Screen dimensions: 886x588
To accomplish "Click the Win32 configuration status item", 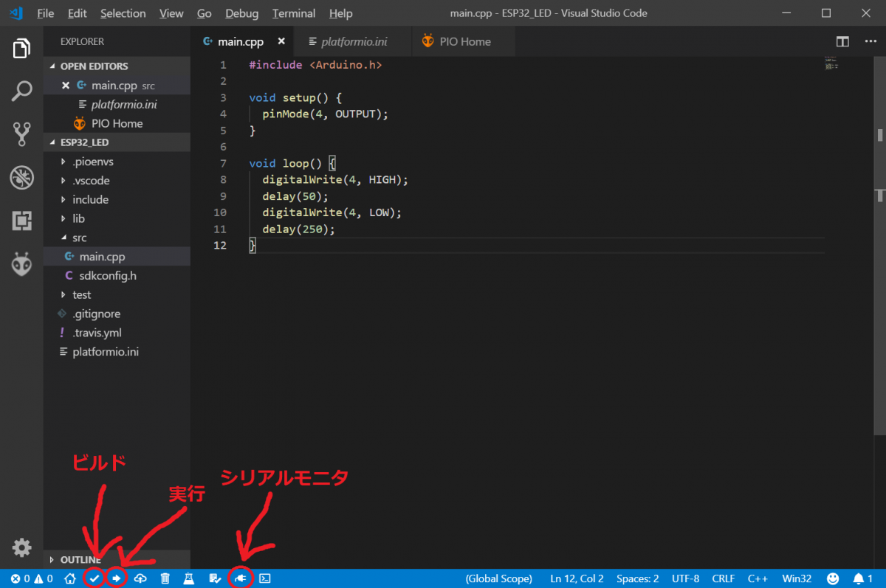I will pyautogui.click(x=797, y=578).
